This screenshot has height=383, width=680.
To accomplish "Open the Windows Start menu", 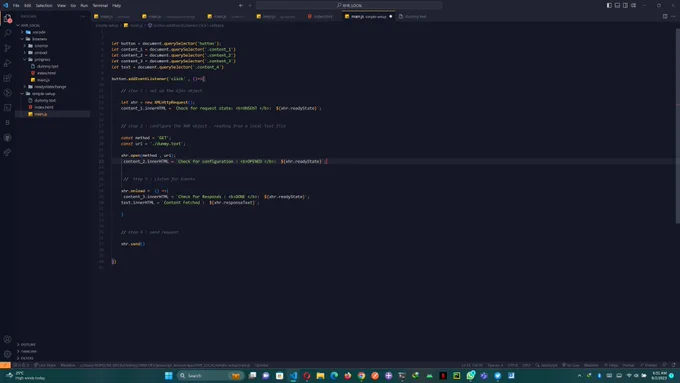I will (169, 376).
